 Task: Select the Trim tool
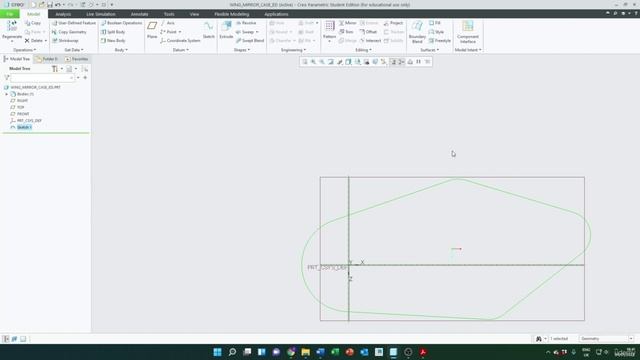click(x=346, y=32)
